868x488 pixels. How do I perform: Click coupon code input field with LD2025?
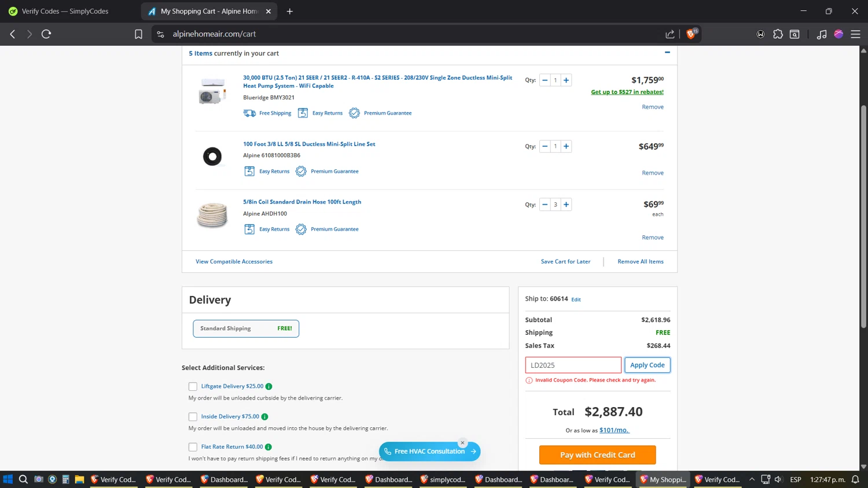coord(573,365)
